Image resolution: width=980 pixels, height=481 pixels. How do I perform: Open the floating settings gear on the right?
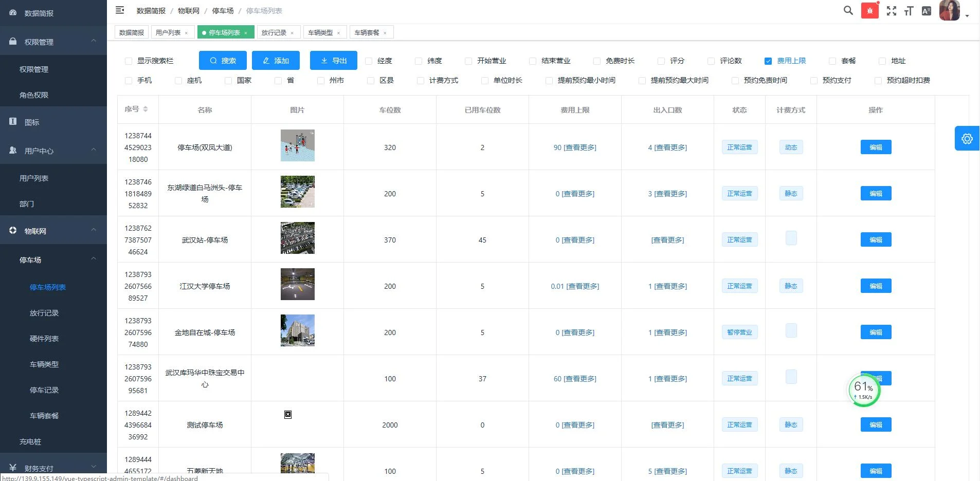967,138
